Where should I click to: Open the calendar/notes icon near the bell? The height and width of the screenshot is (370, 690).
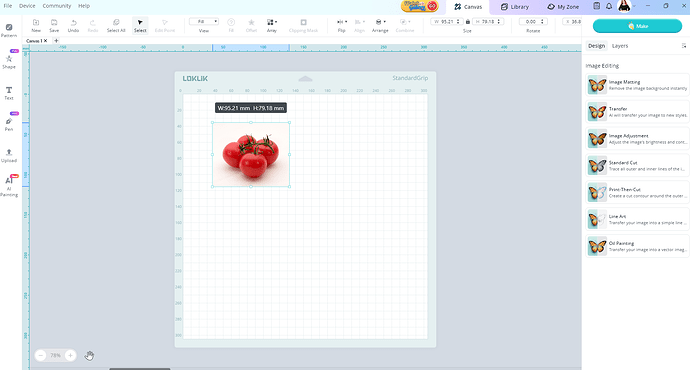coord(597,6)
